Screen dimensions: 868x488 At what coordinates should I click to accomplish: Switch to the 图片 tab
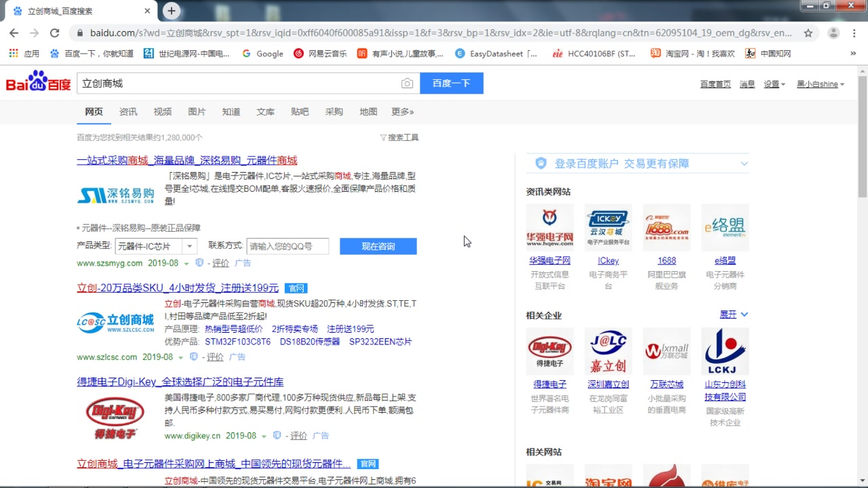point(197,112)
